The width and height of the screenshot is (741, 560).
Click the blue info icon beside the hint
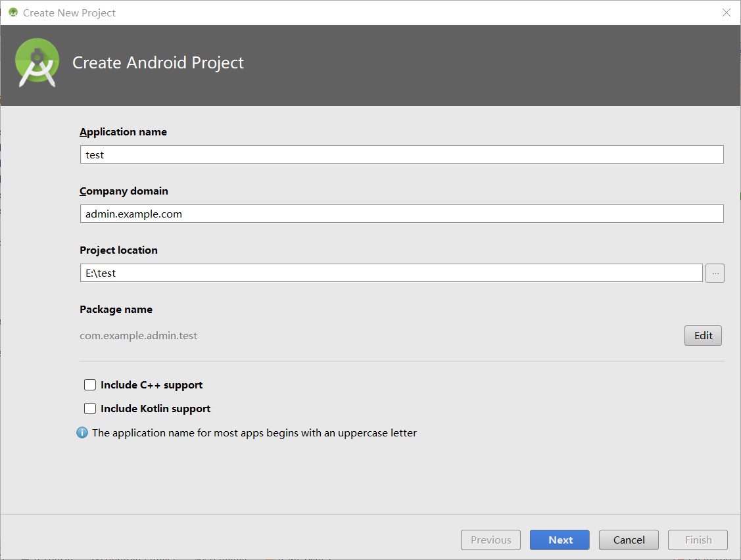[82, 432]
